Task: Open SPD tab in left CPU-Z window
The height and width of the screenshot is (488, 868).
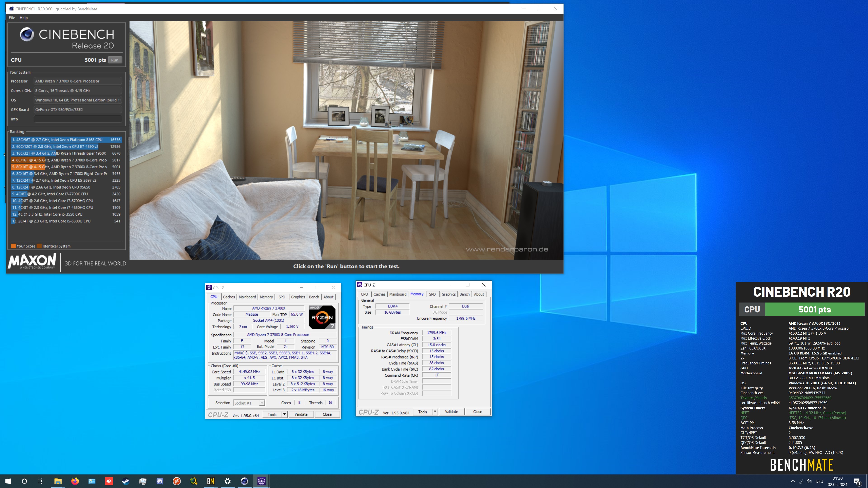Action: click(282, 297)
